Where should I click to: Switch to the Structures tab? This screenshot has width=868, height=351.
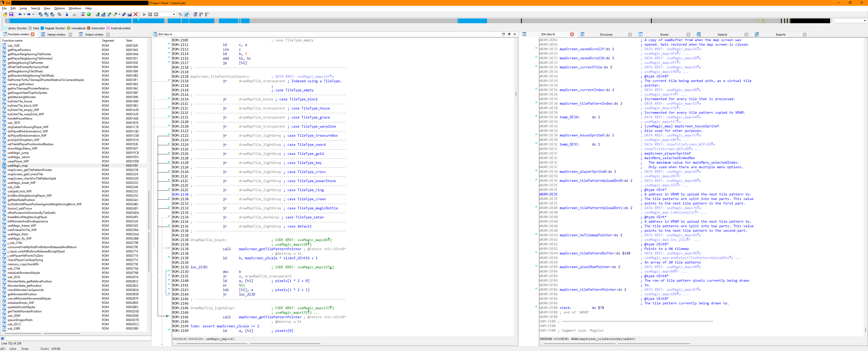tap(606, 34)
